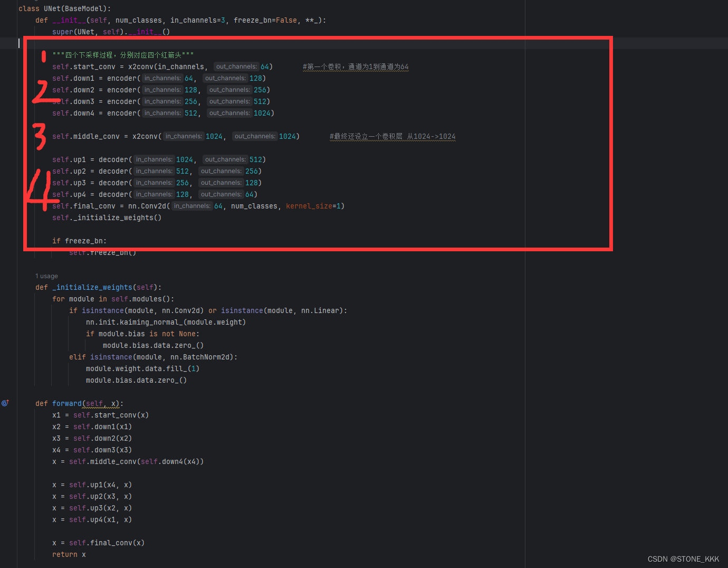Click 'num_classes' on the final_conv line
The width and height of the screenshot is (728, 568).
pyautogui.click(x=254, y=206)
